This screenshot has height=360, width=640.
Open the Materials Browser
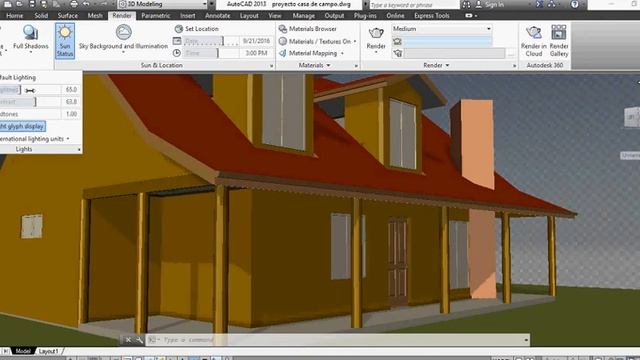[308, 29]
